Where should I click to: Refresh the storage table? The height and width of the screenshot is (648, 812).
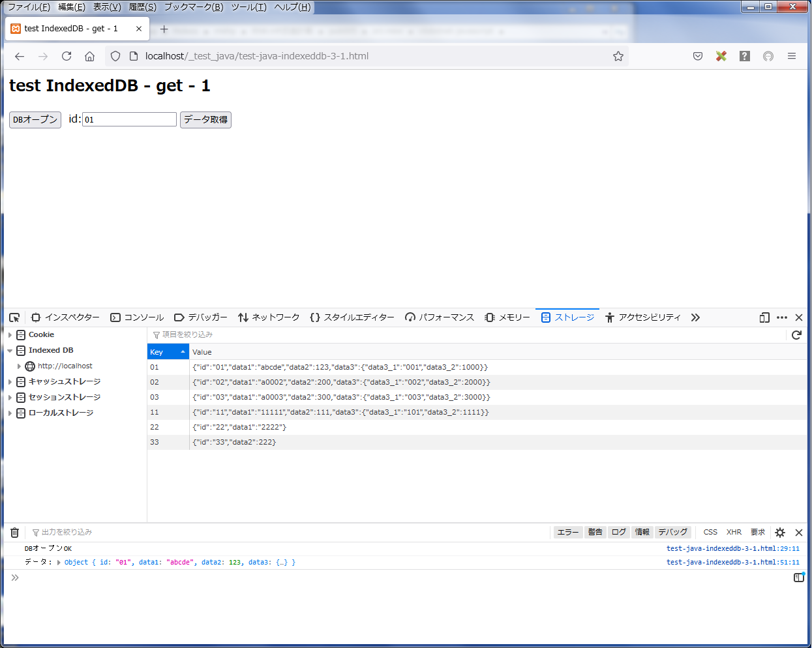[x=796, y=335]
